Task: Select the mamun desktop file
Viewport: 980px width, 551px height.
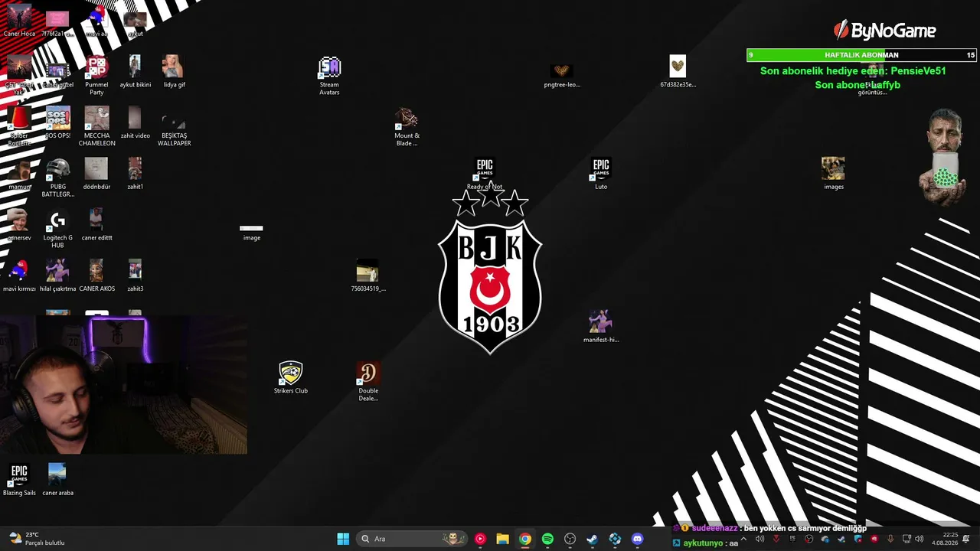Action: [x=19, y=174]
